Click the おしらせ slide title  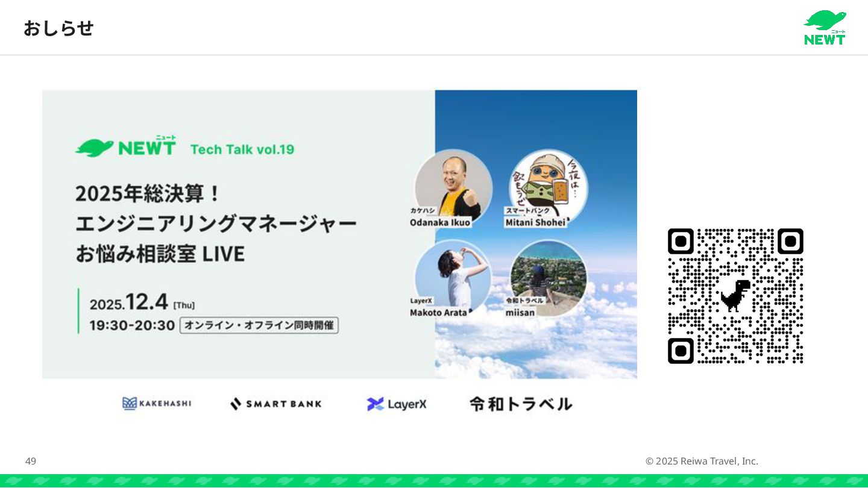tap(58, 28)
